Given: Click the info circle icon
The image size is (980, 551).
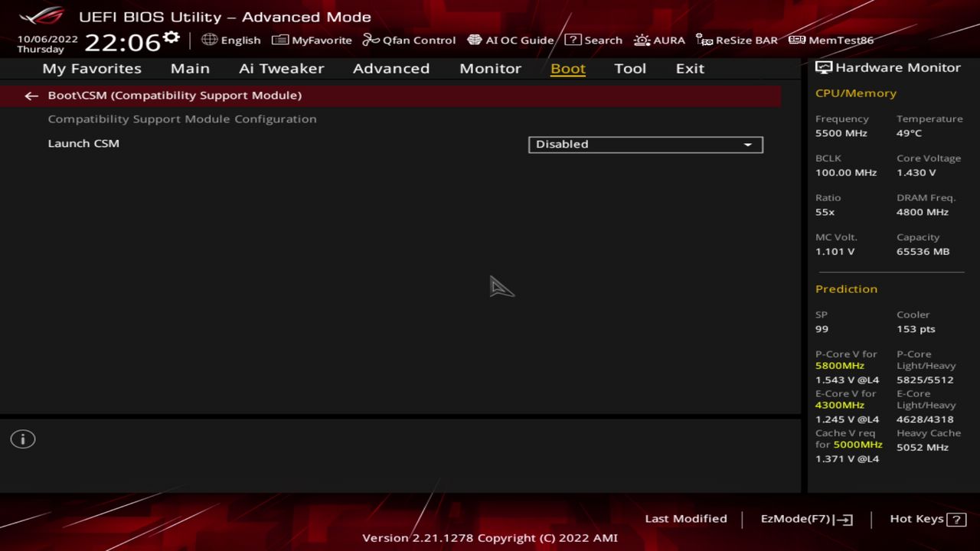Looking at the screenshot, I should [23, 439].
